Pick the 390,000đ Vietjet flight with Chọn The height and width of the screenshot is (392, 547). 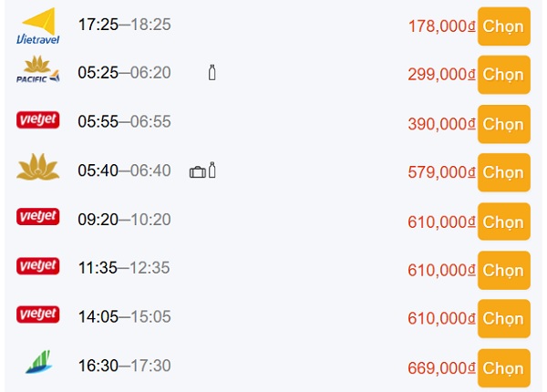(504, 124)
